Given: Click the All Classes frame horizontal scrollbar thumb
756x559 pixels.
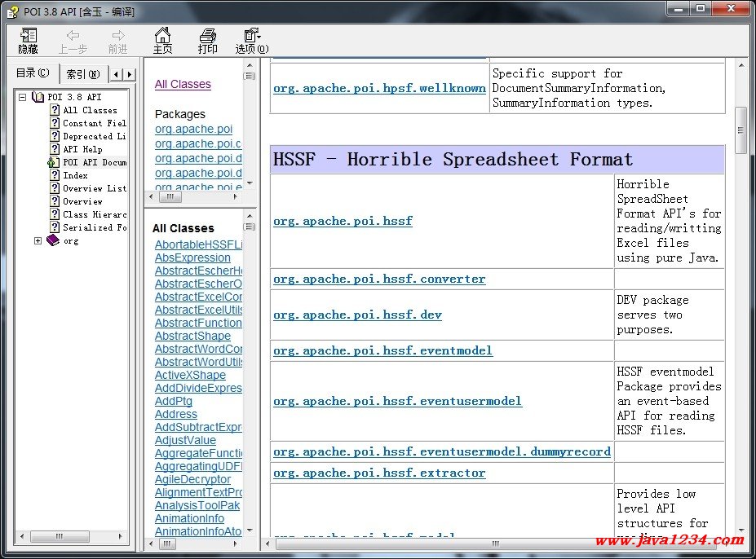Looking at the screenshot, I should [166, 544].
